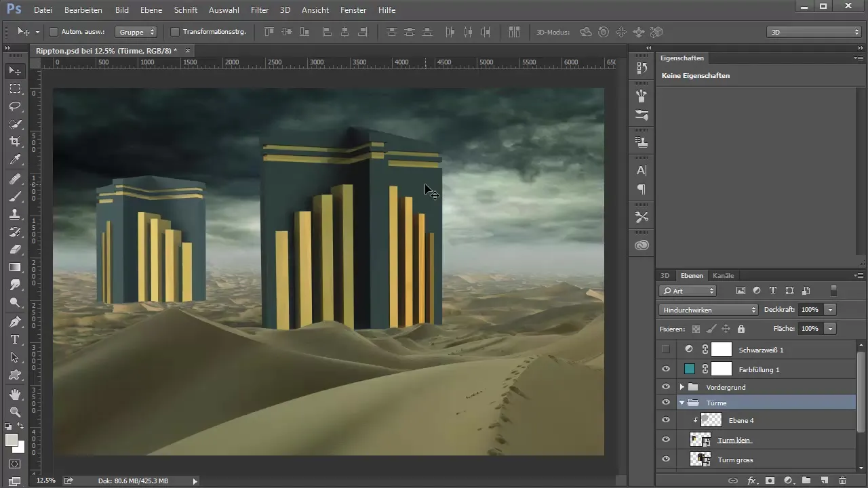This screenshot has width=868, height=488.
Task: Switch to the 3D panel tab
Action: 665,275
